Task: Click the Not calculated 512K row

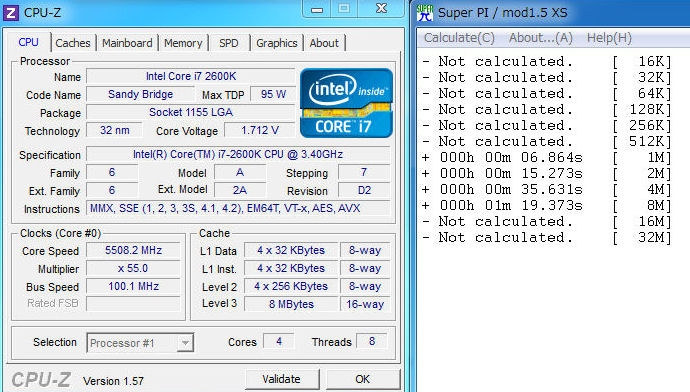Action: coord(547,142)
